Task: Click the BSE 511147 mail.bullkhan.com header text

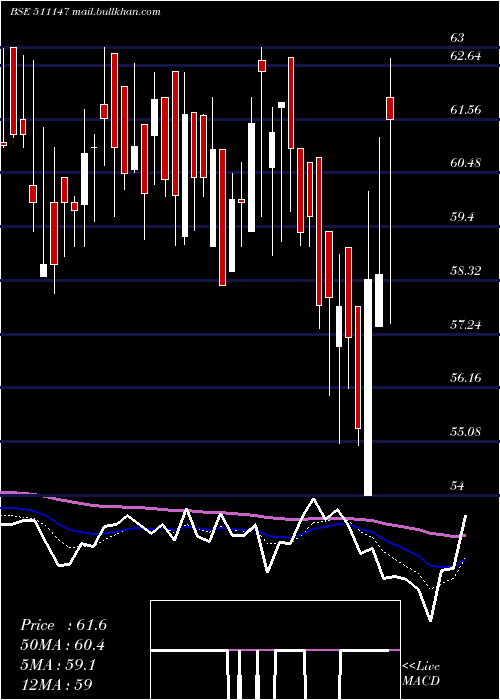Action: click(x=85, y=12)
